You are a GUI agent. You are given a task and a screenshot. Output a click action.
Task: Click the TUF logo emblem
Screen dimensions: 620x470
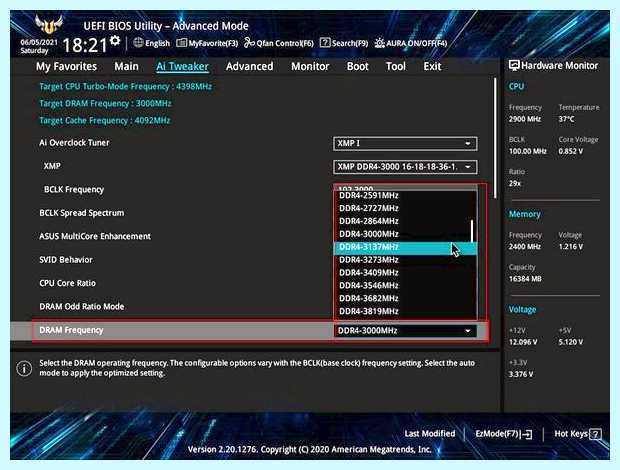(49, 24)
